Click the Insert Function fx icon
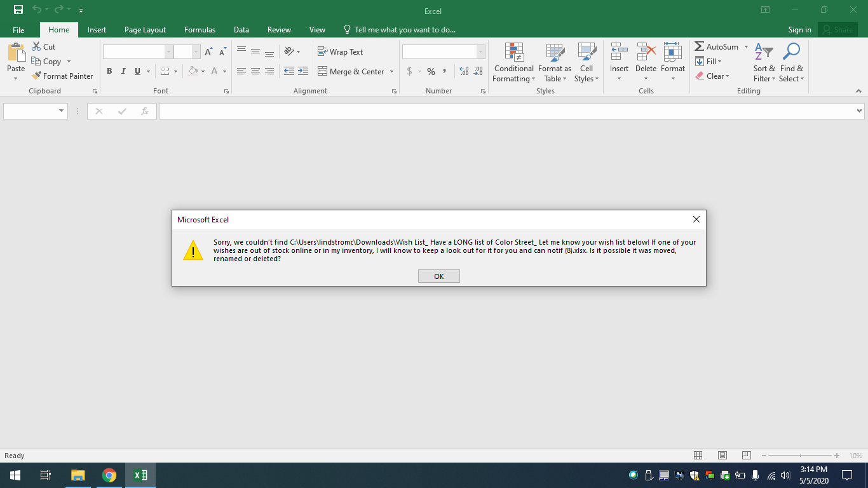This screenshot has width=868, height=488. click(x=145, y=111)
